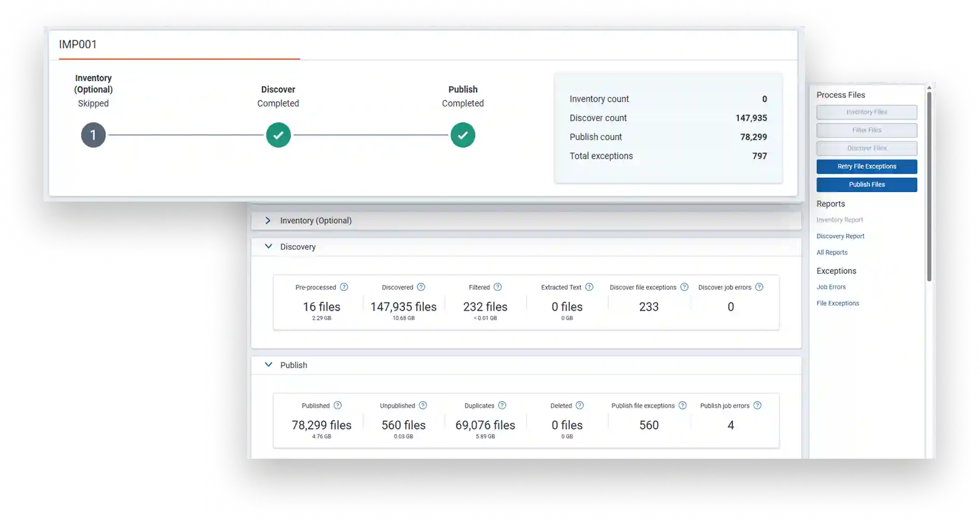Open help icon beside Pre-processed
This screenshot has width=980, height=520.
tap(344, 287)
